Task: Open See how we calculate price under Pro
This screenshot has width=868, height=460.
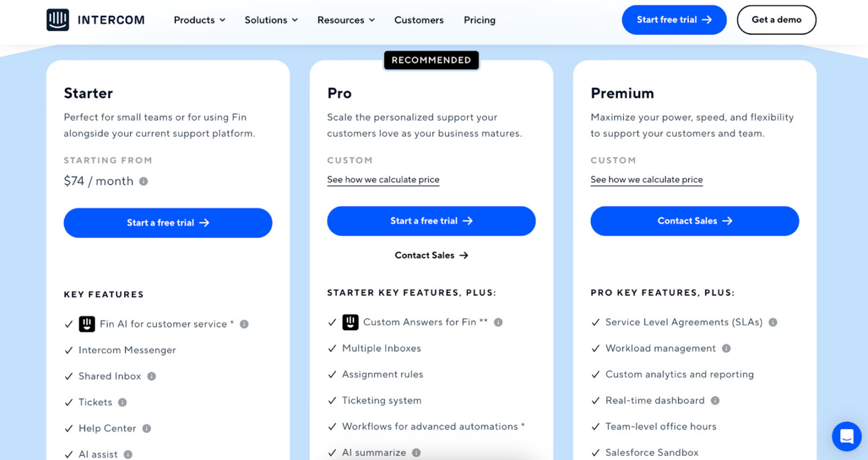Action: tap(383, 180)
